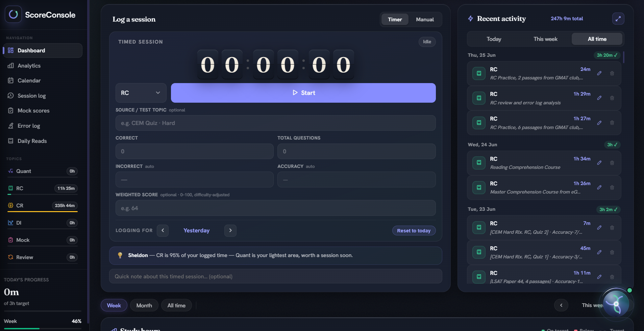The image size is (644, 331).
Task: Edit the 24m RC session
Action: (599, 73)
